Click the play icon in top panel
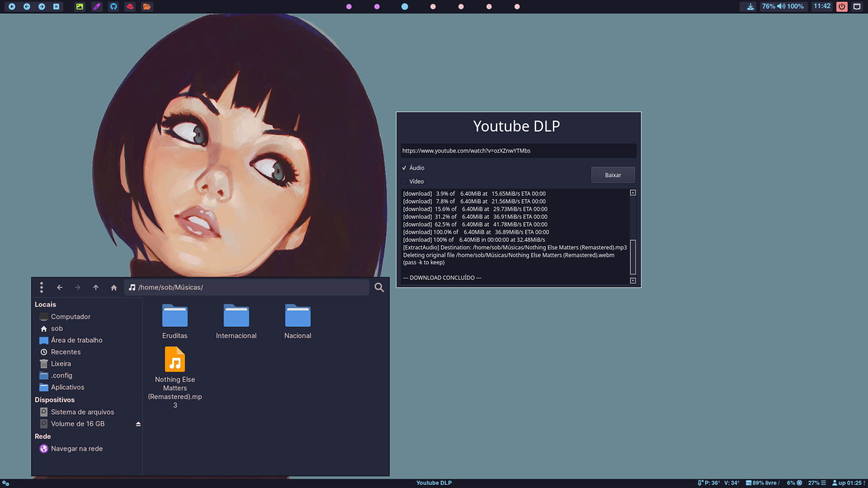Screen dimensions: 868x488 coord(12,6)
